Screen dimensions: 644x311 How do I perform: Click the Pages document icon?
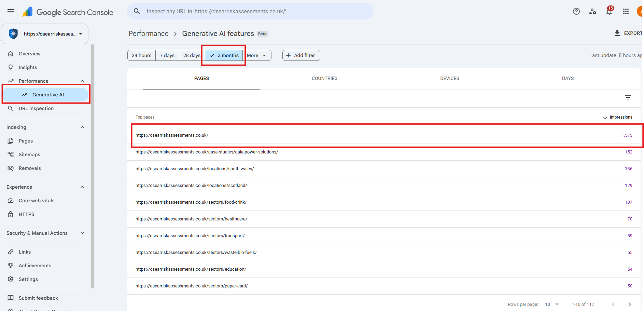tap(11, 141)
